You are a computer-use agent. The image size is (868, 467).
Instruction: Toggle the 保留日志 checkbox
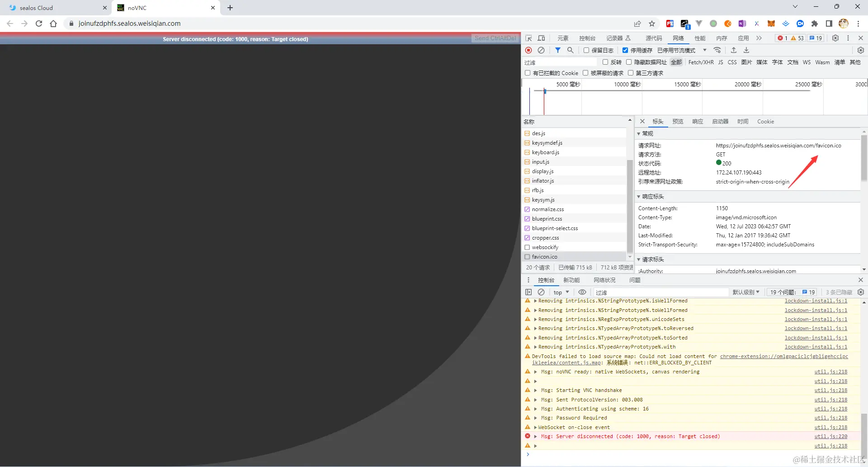tap(586, 50)
